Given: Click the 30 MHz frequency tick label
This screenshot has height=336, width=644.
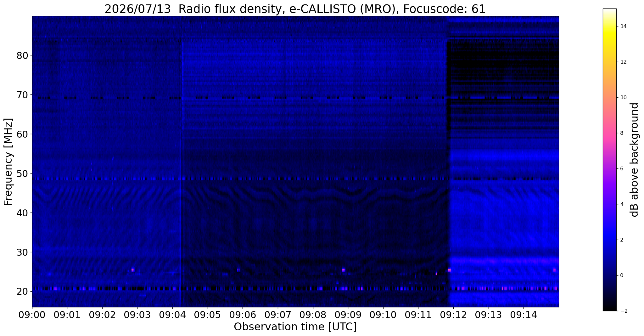Looking at the screenshot, I should (22, 252).
